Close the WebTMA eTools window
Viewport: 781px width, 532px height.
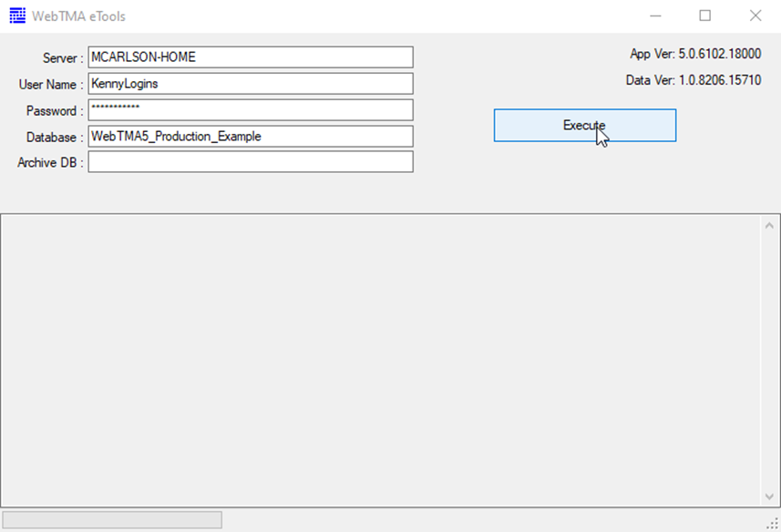pyautogui.click(x=755, y=15)
